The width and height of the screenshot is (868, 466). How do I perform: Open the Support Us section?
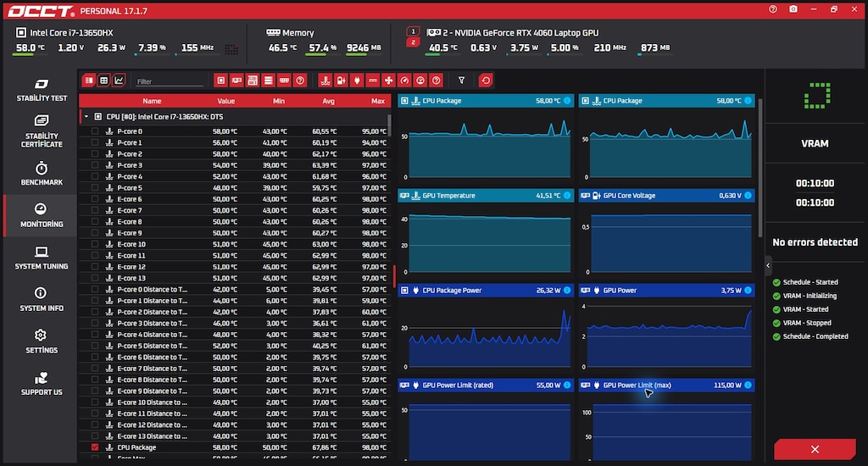point(42,384)
